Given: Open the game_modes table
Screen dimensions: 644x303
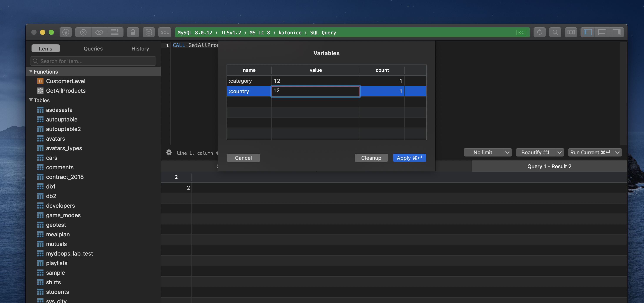Looking at the screenshot, I should pos(63,215).
